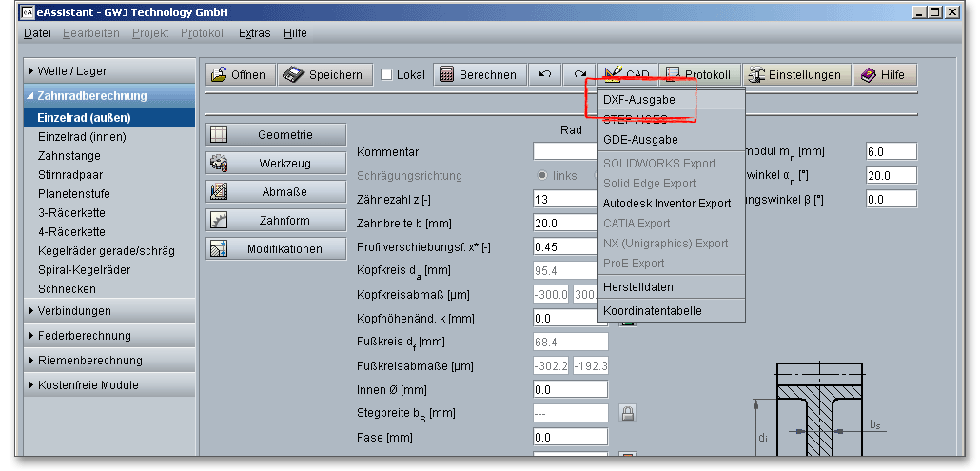
Task: Open the Extras menu
Action: [x=254, y=33]
